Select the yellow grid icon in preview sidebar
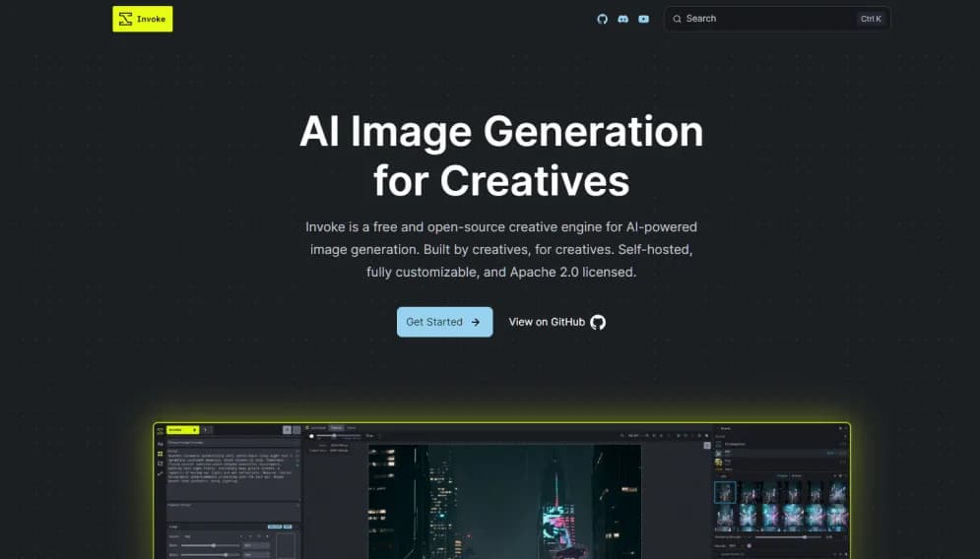 (x=160, y=454)
